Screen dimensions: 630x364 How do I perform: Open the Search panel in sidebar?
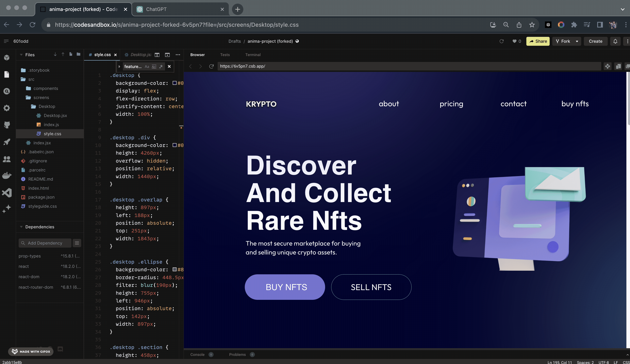7,91
